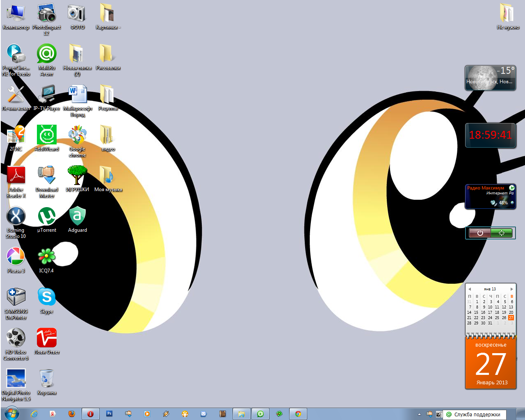Open SAMSUNG Dr.Printer shortcut

[x=16, y=304]
